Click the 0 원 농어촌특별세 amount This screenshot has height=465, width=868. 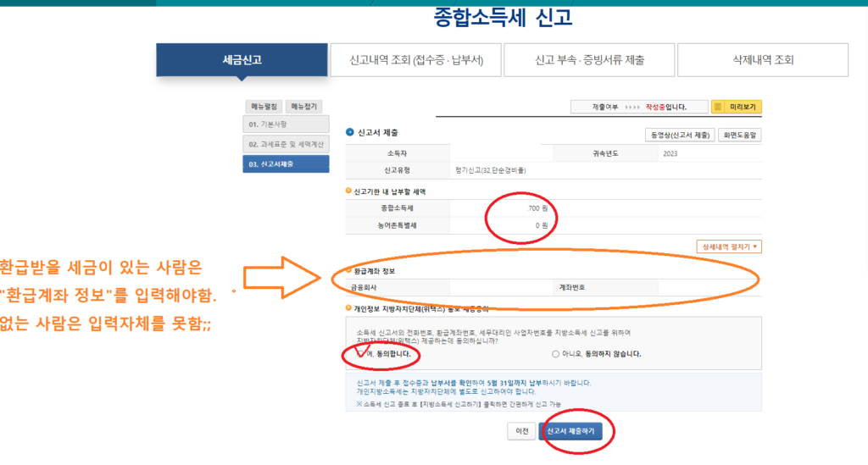(542, 225)
